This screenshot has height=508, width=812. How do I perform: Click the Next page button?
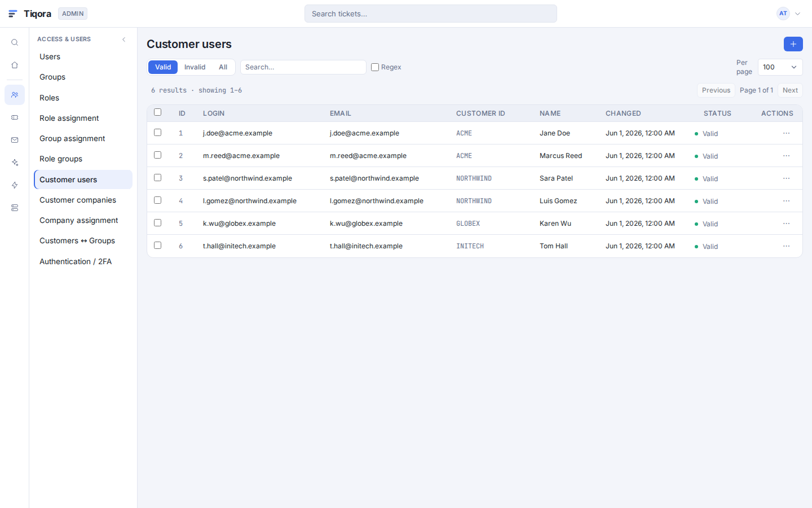click(790, 90)
